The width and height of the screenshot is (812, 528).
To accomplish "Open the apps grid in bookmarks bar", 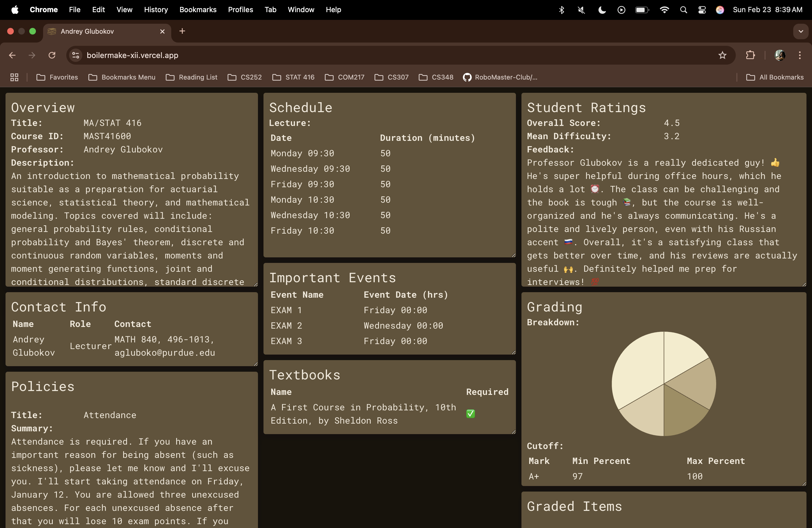I will (14, 77).
